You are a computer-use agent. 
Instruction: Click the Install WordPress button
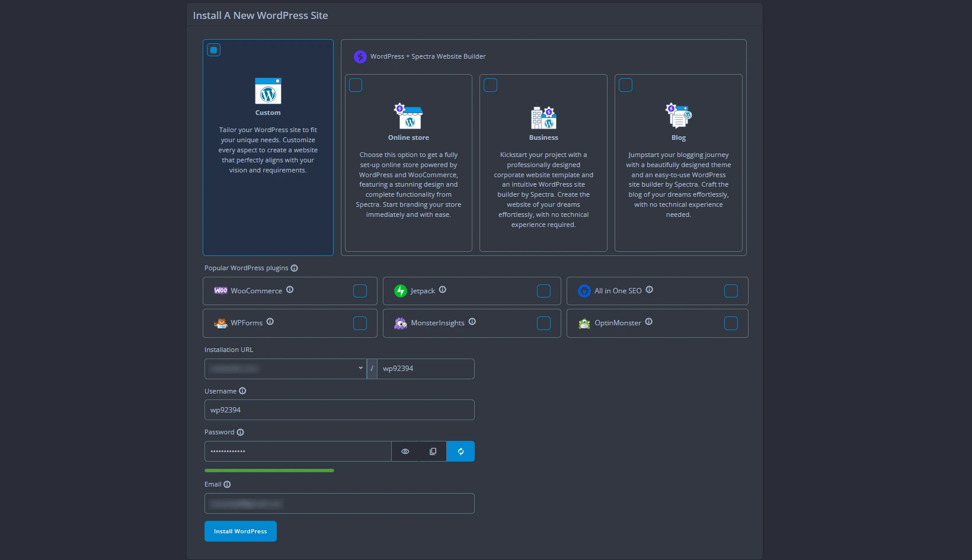241,532
